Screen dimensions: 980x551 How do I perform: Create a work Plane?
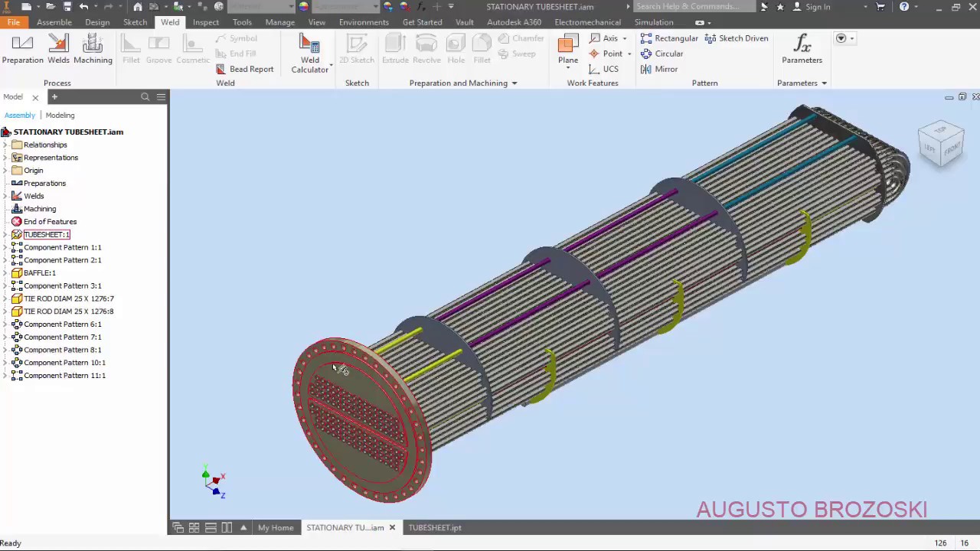pyautogui.click(x=568, y=50)
